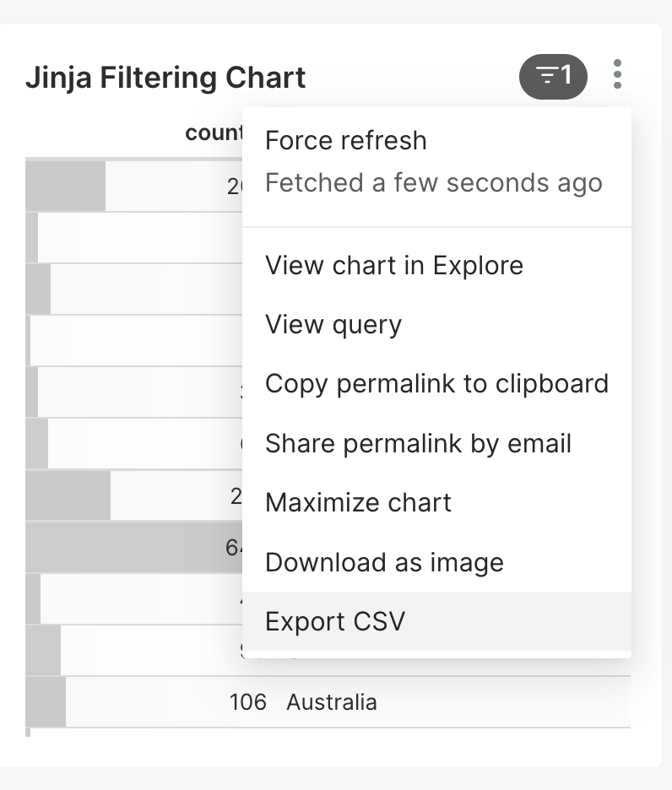Click the applied filter count badge

click(552, 74)
